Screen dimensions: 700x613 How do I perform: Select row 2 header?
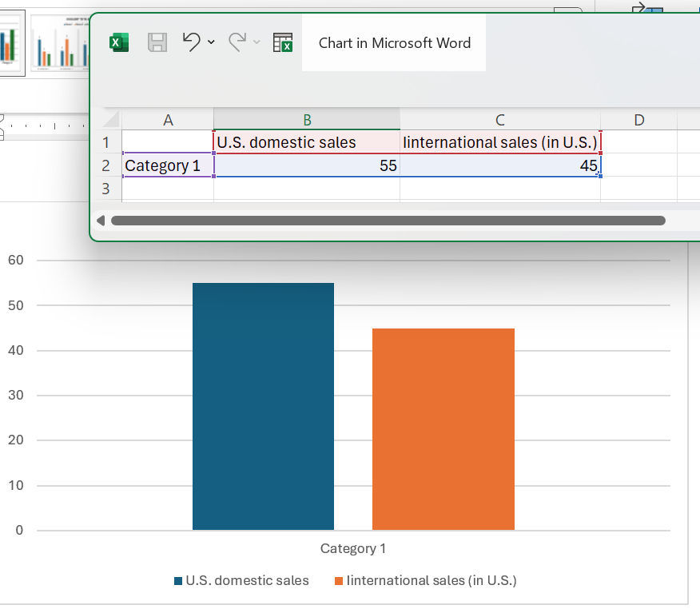tap(105, 165)
